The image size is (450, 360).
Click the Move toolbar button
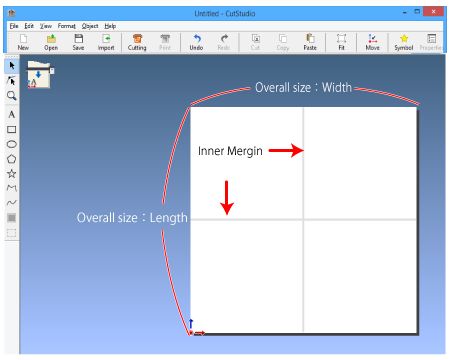372,42
